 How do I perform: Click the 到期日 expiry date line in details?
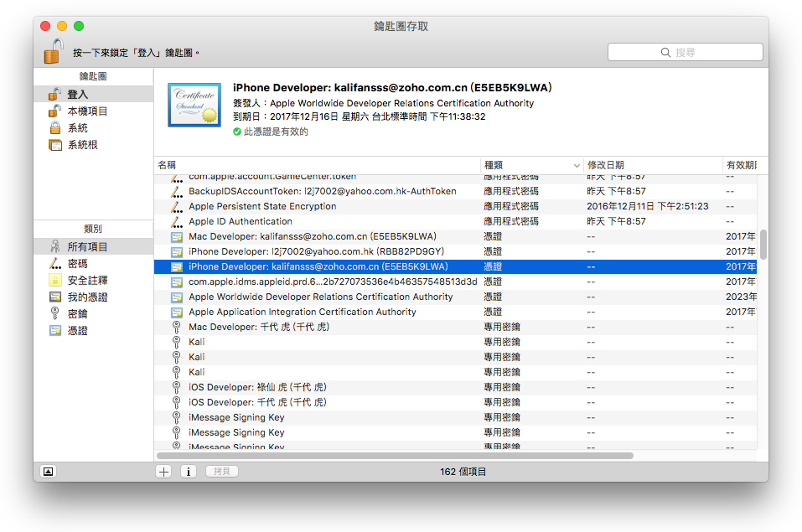(359, 116)
